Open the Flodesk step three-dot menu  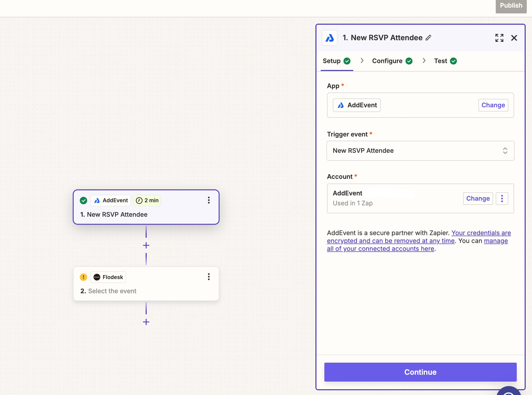pyautogui.click(x=209, y=277)
